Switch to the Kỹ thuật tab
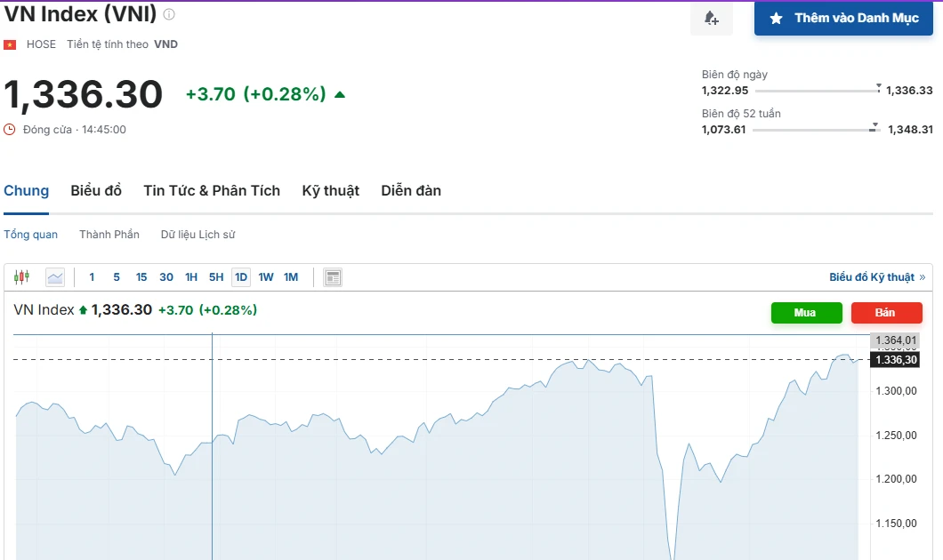Image resolution: width=943 pixels, height=560 pixels. click(330, 190)
